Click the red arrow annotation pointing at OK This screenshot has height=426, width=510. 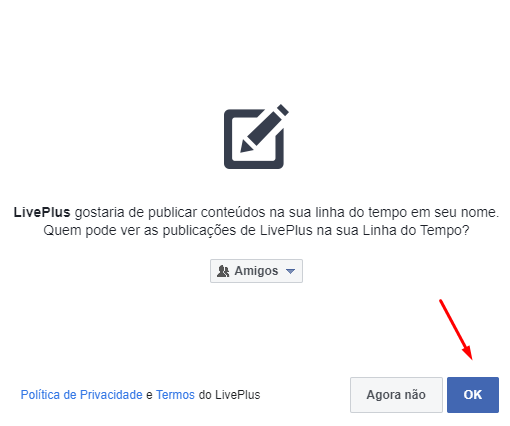point(456,329)
